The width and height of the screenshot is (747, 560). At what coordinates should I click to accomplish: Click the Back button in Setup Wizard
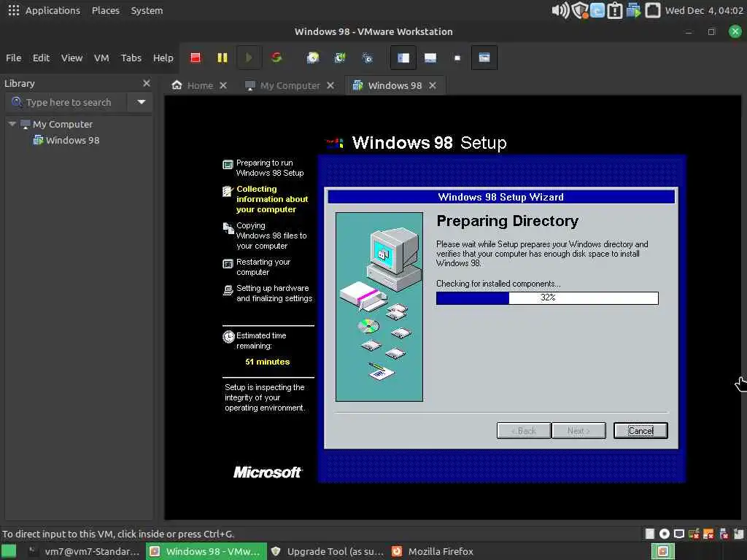click(524, 430)
